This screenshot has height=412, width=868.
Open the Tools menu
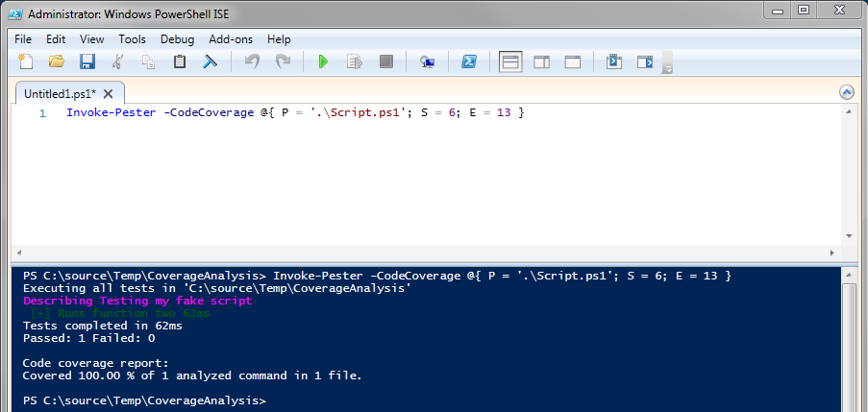pos(133,39)
